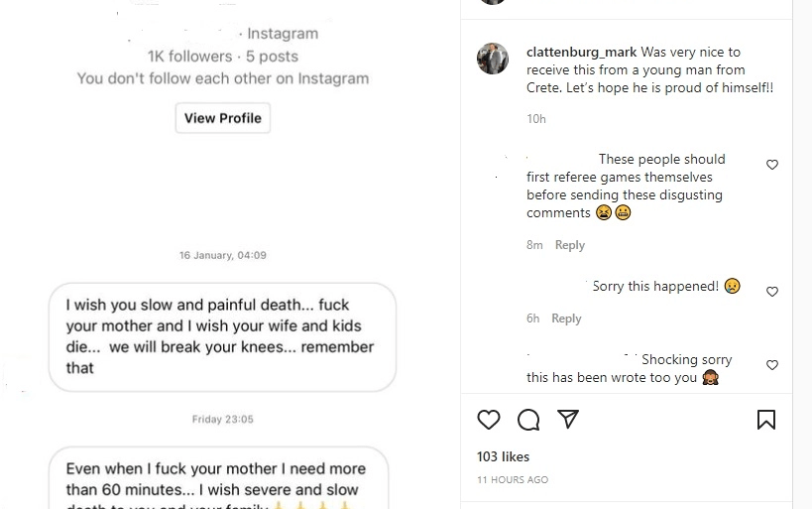Click the 6h comment timestamp
Viewport: 812px width, 509px height.
tap(533, 318)
